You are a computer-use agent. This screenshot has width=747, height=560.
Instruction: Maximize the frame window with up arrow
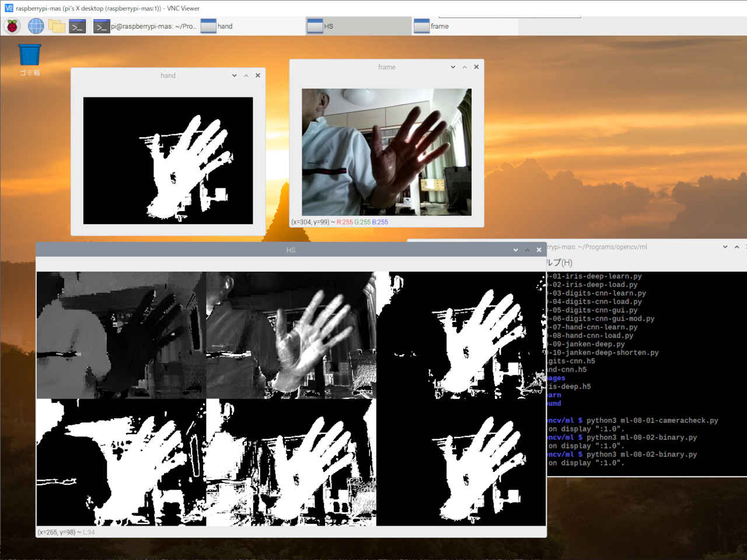[465, 67]
